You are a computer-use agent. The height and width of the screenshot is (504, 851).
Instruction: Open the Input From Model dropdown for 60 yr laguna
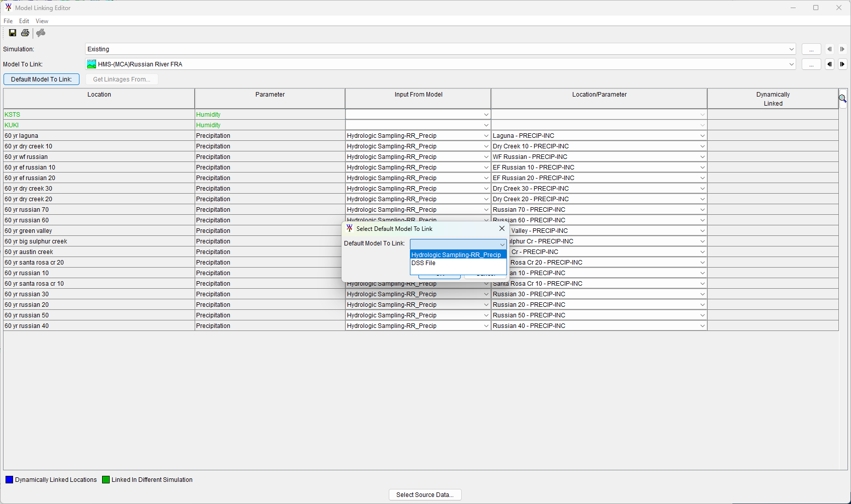point(486,135)
